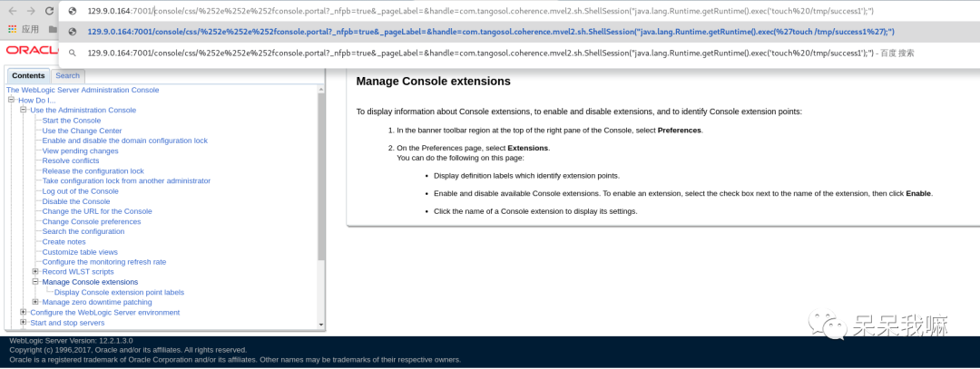Screen dimensions: 980x369
Task: Open Change Console preferences topic
Action: [x=92, y=221]
